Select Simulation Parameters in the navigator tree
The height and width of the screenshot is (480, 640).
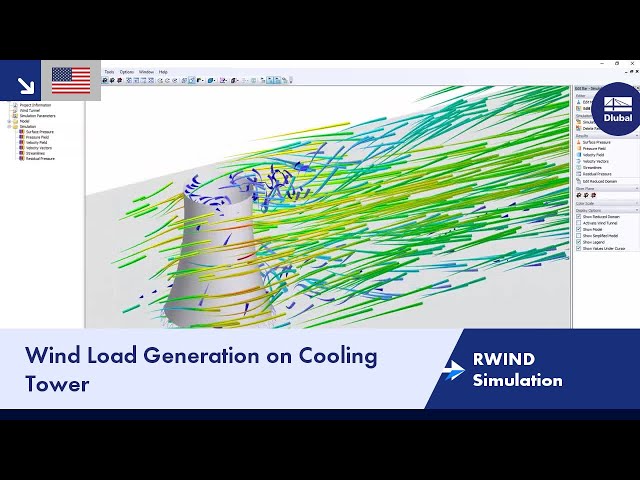38,116
